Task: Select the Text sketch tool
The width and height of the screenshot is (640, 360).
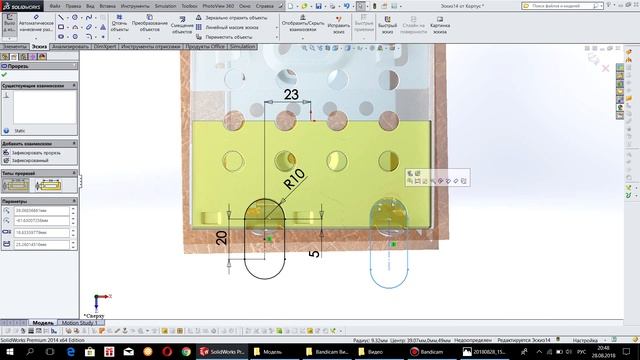Action: point(103,27)
